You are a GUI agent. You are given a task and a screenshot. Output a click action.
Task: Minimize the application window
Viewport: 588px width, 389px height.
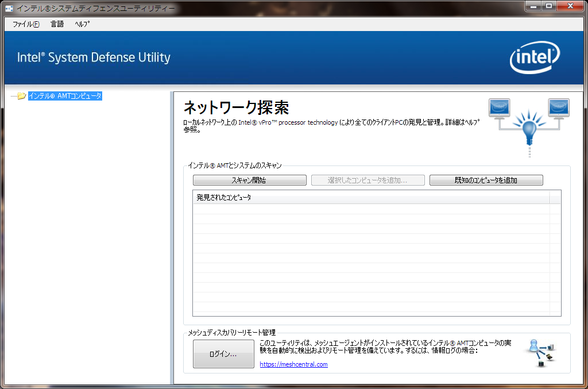pos(533,6)
